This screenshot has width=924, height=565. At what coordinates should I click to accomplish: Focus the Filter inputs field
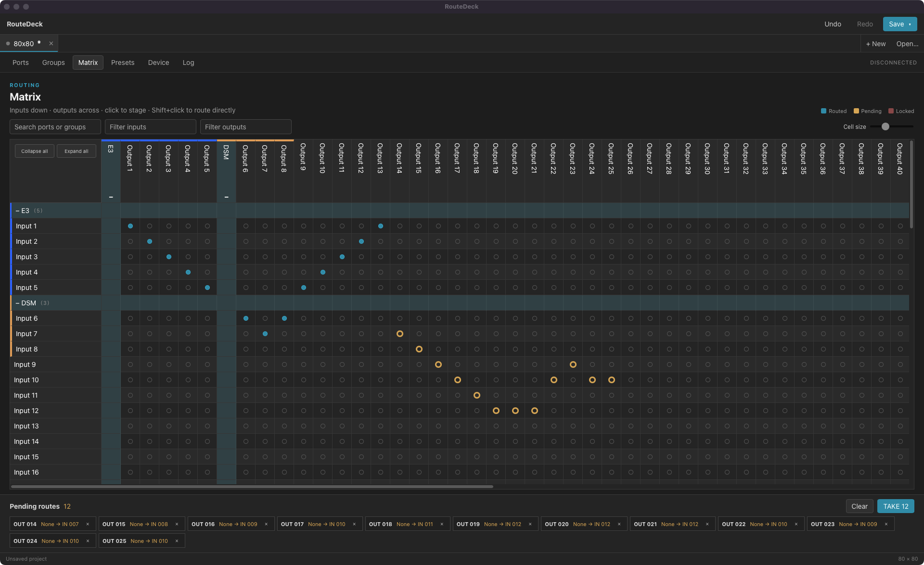click(x=151, y=127)
